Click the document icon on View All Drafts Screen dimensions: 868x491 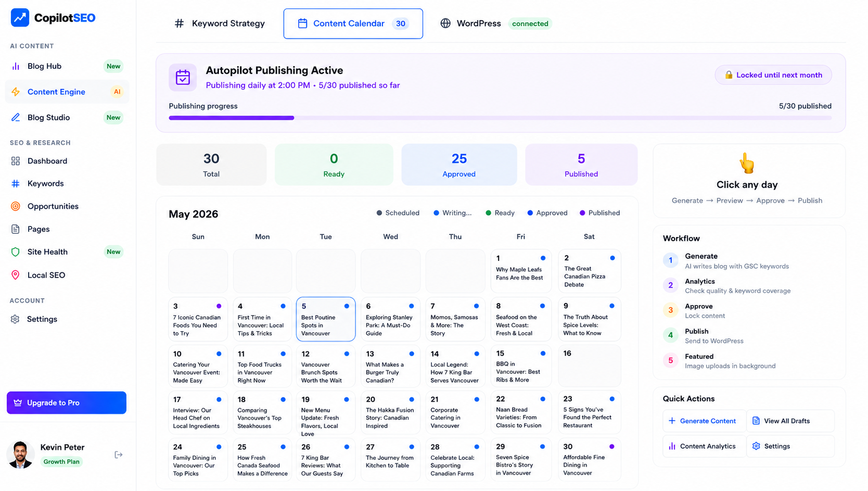coord(756,421)
